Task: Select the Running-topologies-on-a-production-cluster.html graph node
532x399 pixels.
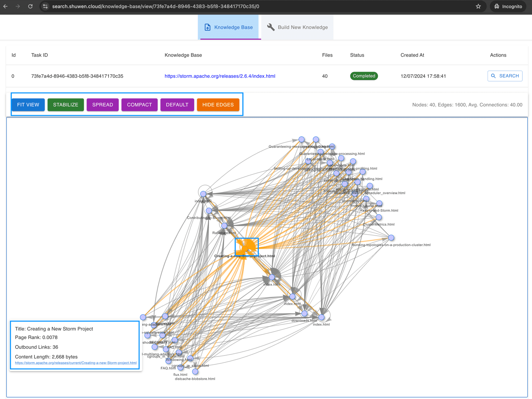Action: pyautogui.click(x=391, y=238)
